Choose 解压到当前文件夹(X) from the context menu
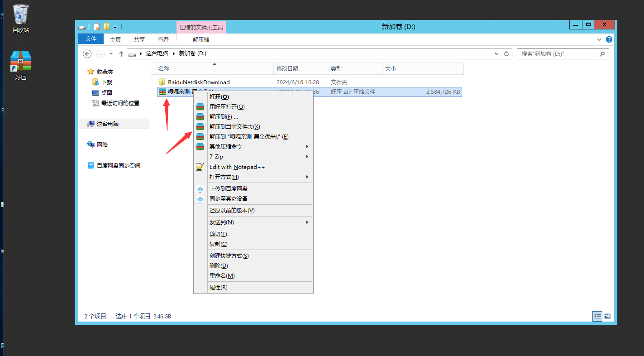The image size is (644, 356). pyautogui.click(x=253, y=126)
